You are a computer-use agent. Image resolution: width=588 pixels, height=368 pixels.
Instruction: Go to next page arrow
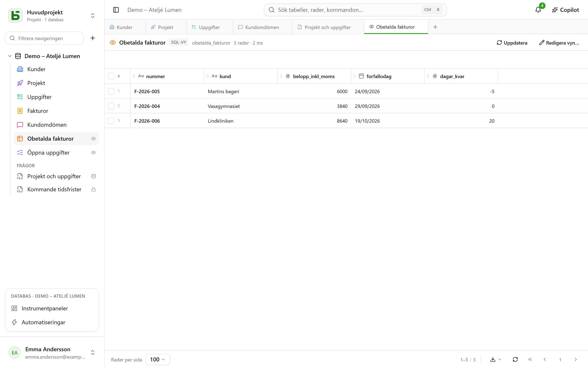tap(576, 359)
